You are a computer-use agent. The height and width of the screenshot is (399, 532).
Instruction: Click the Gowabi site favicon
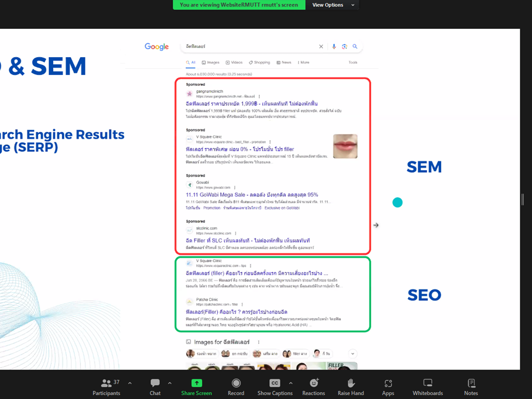click(x=190, y=185)
